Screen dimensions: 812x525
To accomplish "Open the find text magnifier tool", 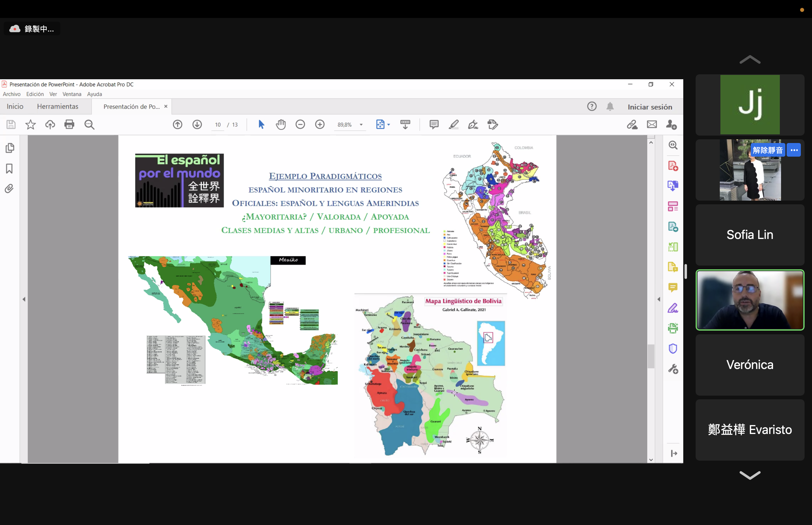I will coord(89,124).
